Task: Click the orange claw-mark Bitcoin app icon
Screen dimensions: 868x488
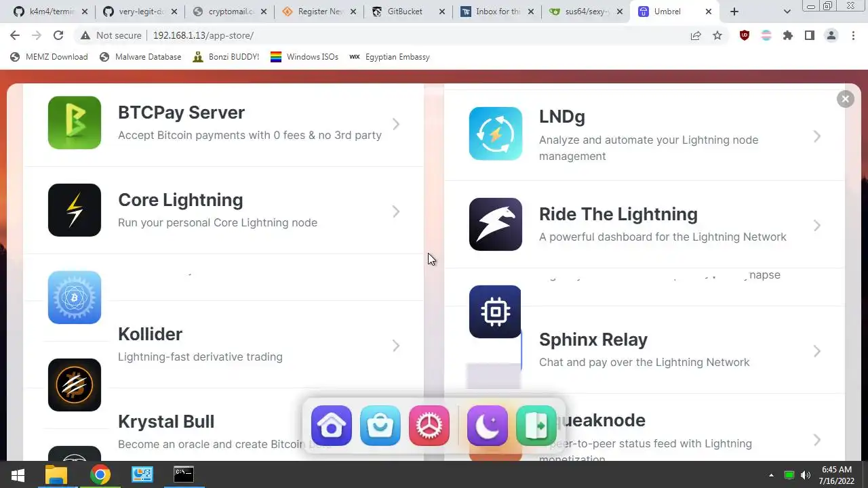Action: click(x=75, y=385)
